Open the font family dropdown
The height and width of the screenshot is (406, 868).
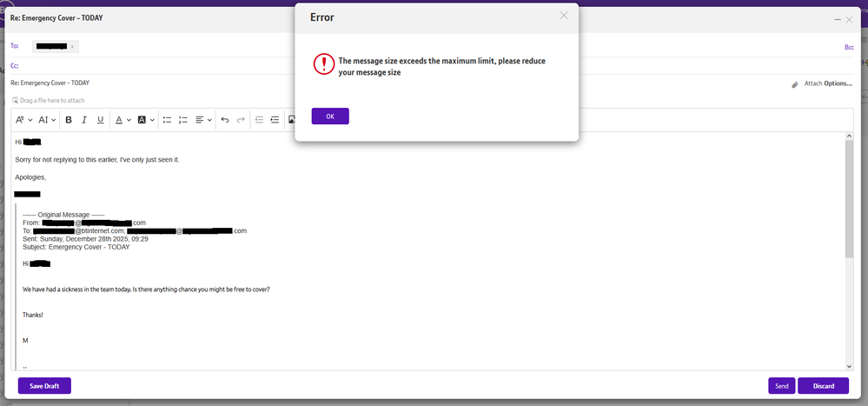[x=23, y=120]
